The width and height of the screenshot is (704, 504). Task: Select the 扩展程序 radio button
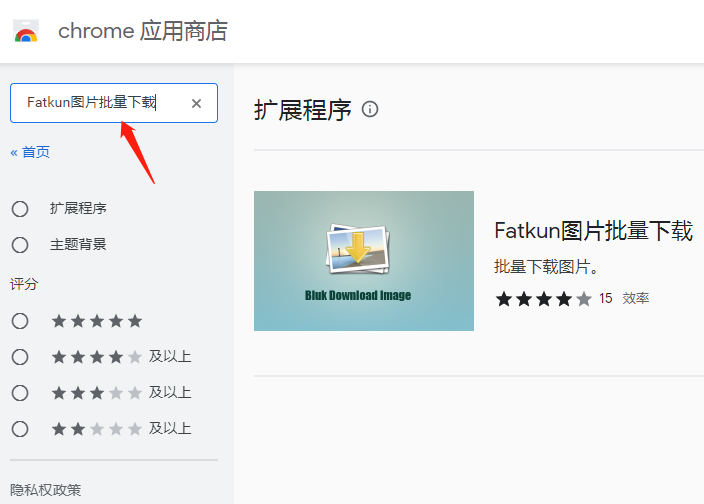pyautogui.click(x=20, y=209)
